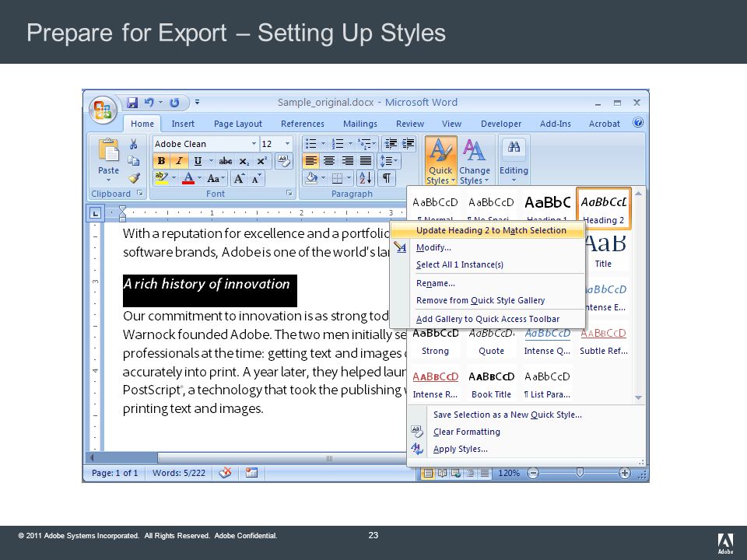Clear formatting in Font group
The width and height of the screenshot is (747, 560).
284,161
